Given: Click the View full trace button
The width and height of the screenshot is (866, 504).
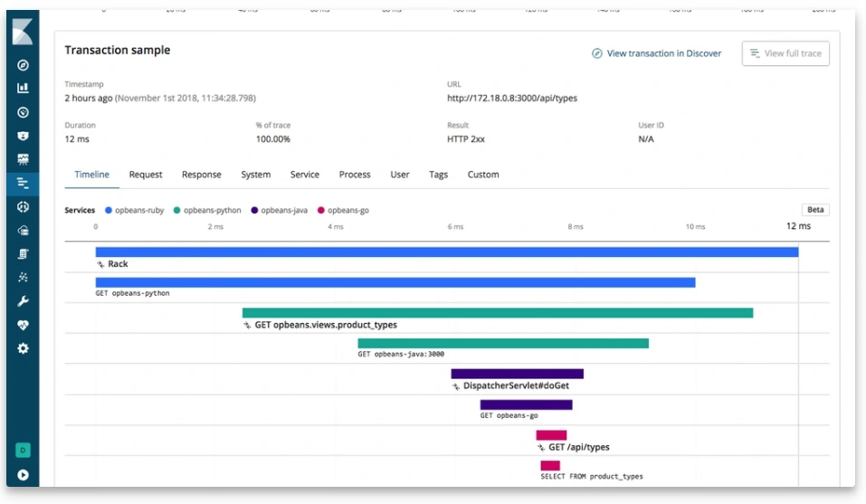Looking at the screenshot, I should pyautogui.click(x=785, y=53).
